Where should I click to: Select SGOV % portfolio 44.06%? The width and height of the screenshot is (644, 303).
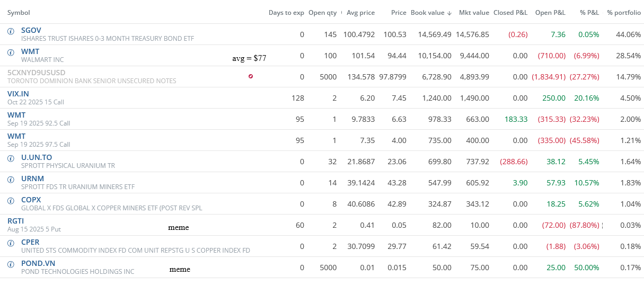(x=629, y=34)
